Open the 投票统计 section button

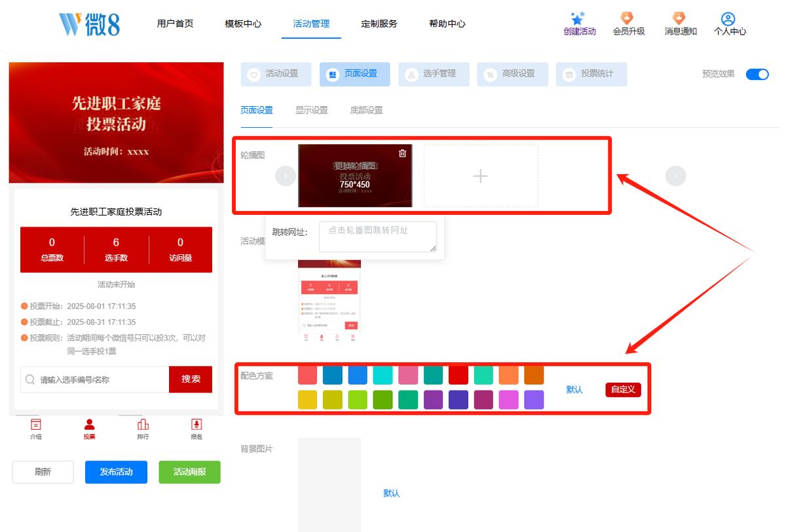click(591, 74)
